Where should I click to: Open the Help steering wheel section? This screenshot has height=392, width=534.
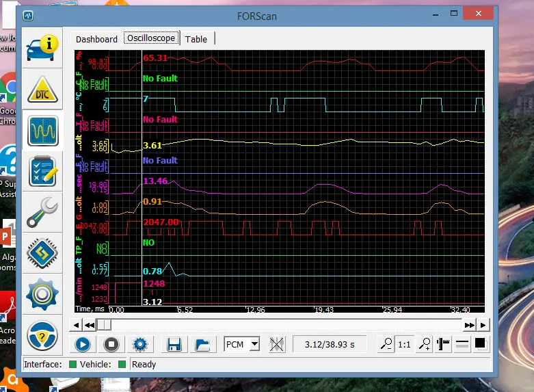[42, 336]
